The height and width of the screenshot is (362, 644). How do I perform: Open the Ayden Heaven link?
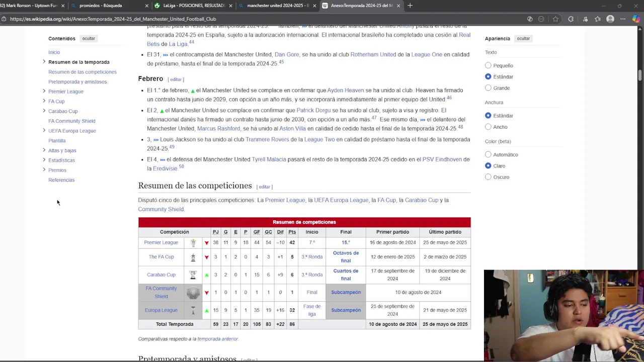346,90
